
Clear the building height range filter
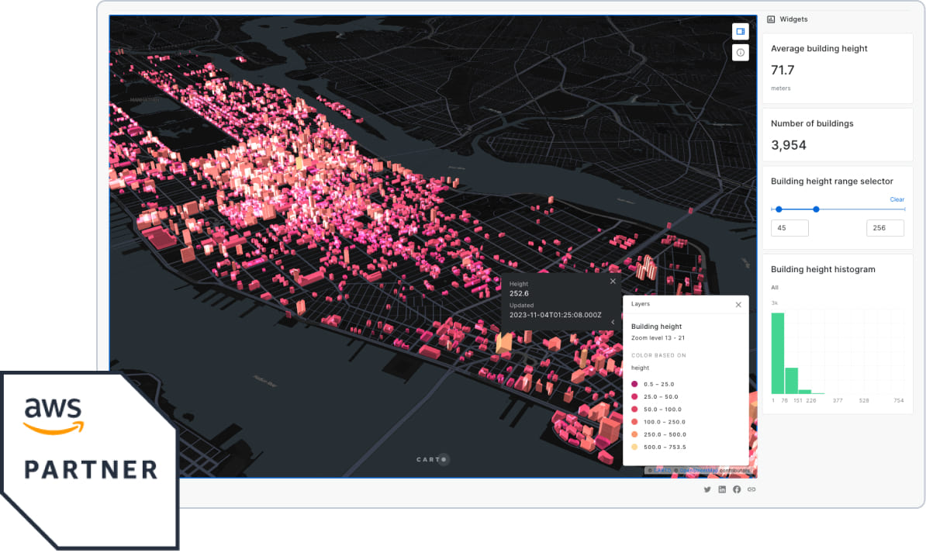pos(897,199)
